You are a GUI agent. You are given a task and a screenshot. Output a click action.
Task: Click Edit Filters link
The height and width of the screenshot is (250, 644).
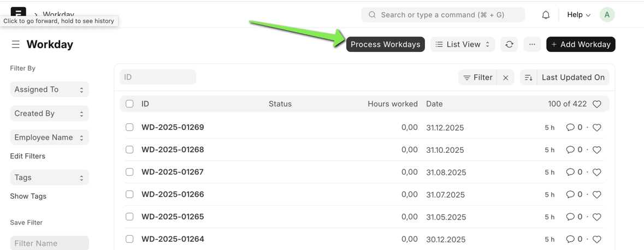click(27, 156)
